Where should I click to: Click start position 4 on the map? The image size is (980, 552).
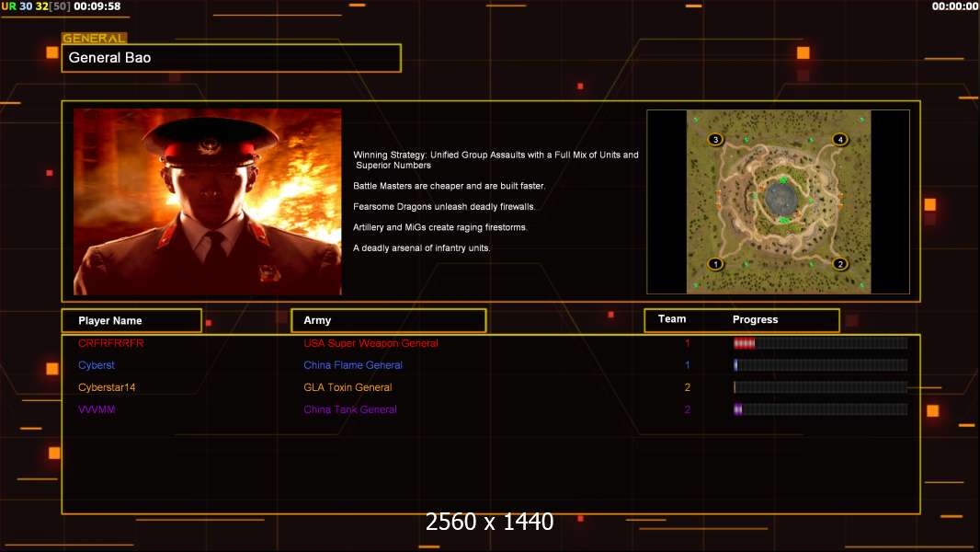click(x=840, y=140)
